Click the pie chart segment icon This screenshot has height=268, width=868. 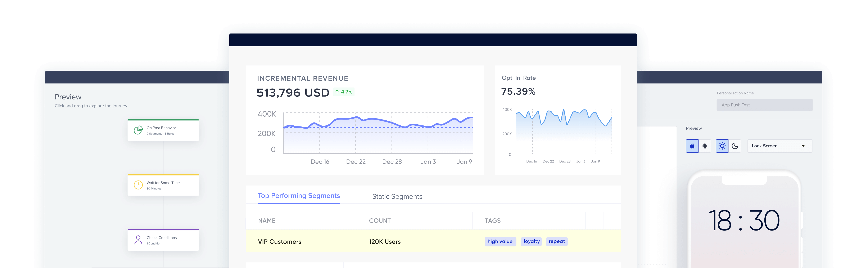coord(138,130)
